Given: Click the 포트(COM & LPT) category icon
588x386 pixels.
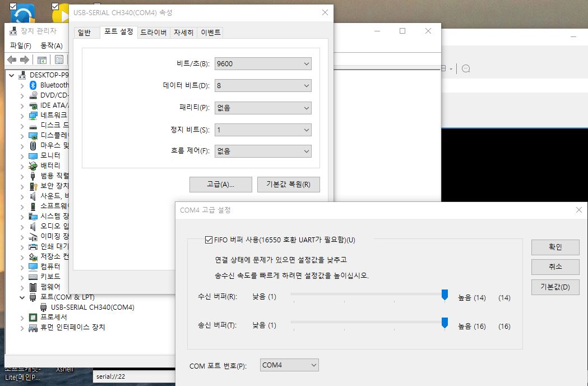Looking at the screenshot, I should 33,297.
